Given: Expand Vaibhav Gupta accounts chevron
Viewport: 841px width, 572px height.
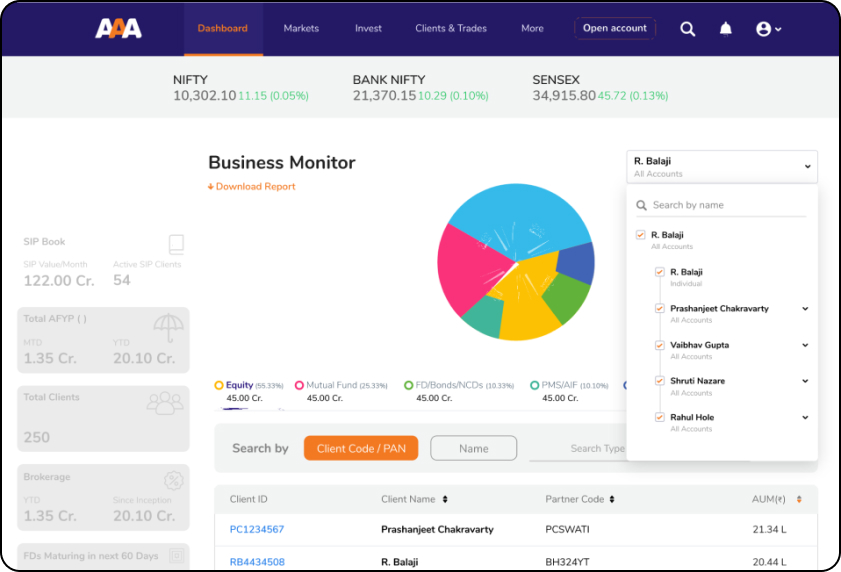Looking at the screenshot, I should 805,345.
